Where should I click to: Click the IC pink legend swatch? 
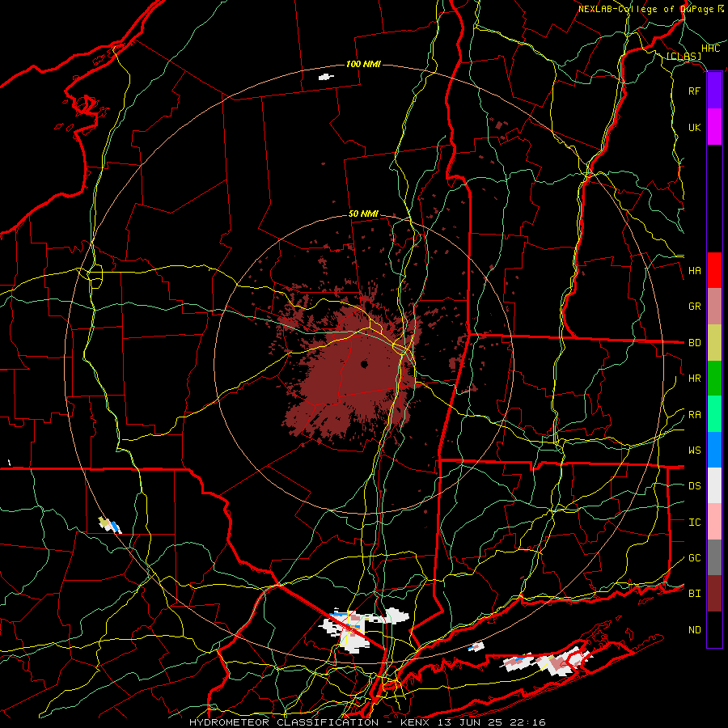click(714, 522)
